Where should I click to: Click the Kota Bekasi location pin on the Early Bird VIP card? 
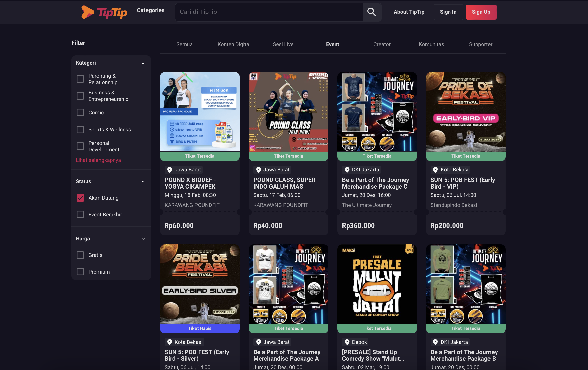(435, 170)
